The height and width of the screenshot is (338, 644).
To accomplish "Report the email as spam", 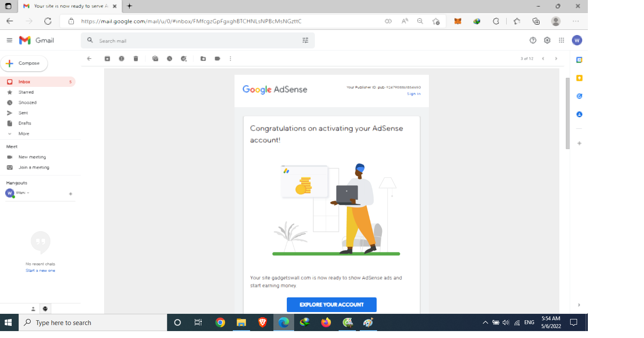I will [121, 58].
